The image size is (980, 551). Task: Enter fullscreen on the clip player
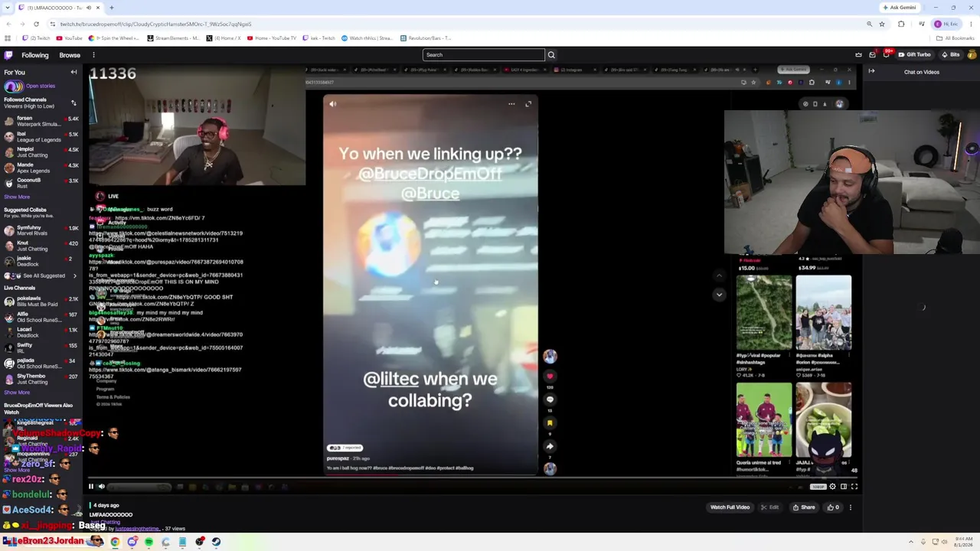click(x=854, y=487)
